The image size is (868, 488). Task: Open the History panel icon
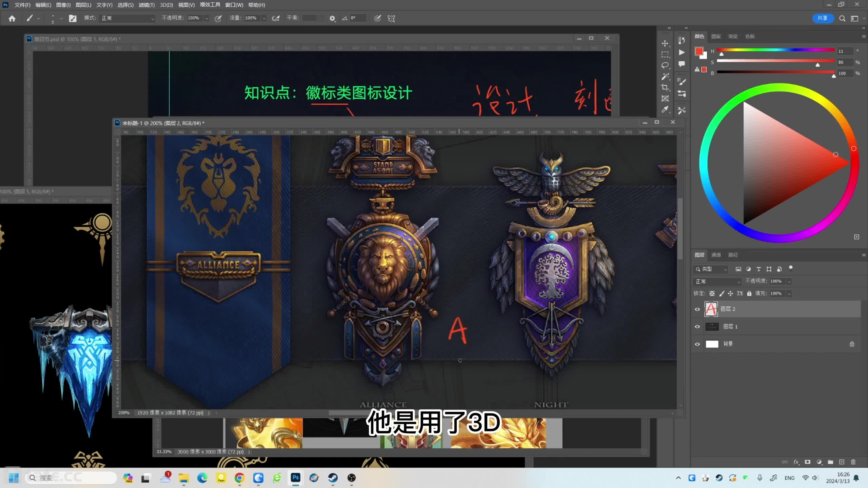click(682, 40)
